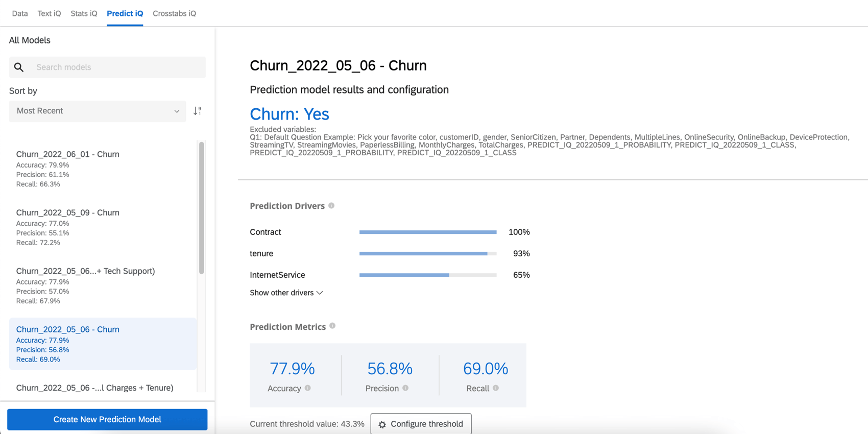Click Create New Prediction Model button
Image resolution: width=868 pixels, height=434 pixels.
[107, 419]
